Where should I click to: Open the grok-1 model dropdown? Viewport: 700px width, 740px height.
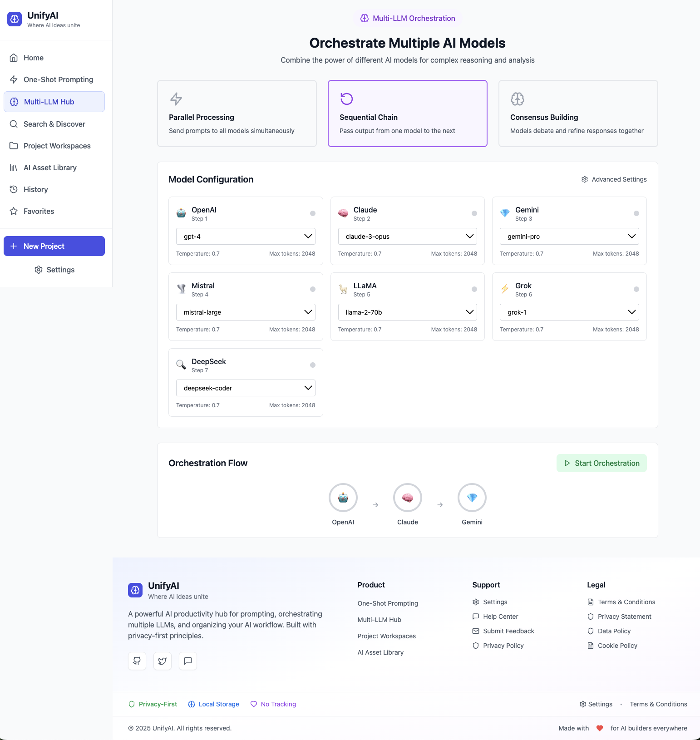coord(569,312)
